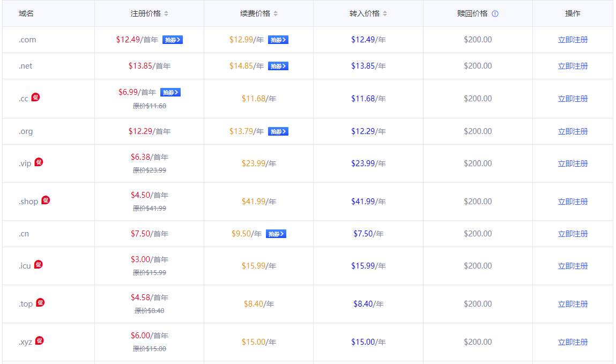The width and height of the screenshot is (616, 364).
Task: Click the 原价$23.99 strikethrough price
Action: pyautogui.click(x=149, y=170)
